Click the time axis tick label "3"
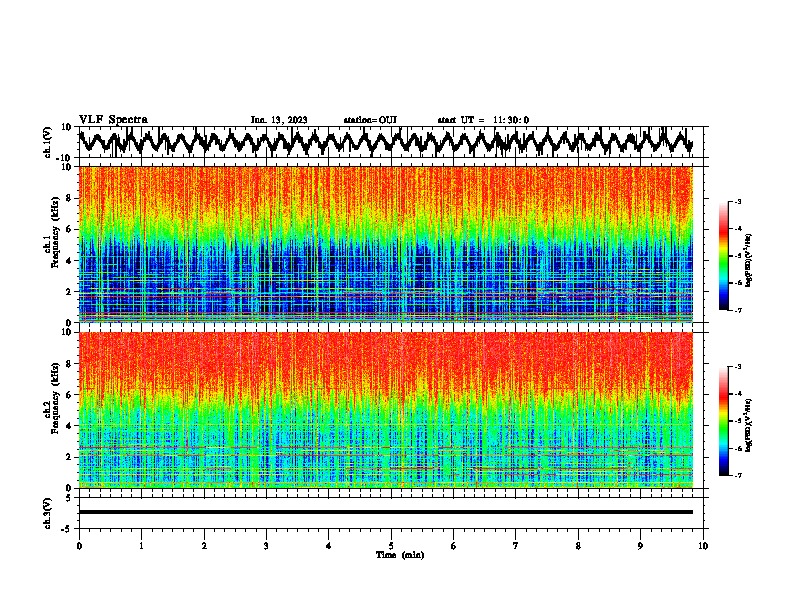Image resolution: width=792 pixels, height=612 pixels. 266,546
